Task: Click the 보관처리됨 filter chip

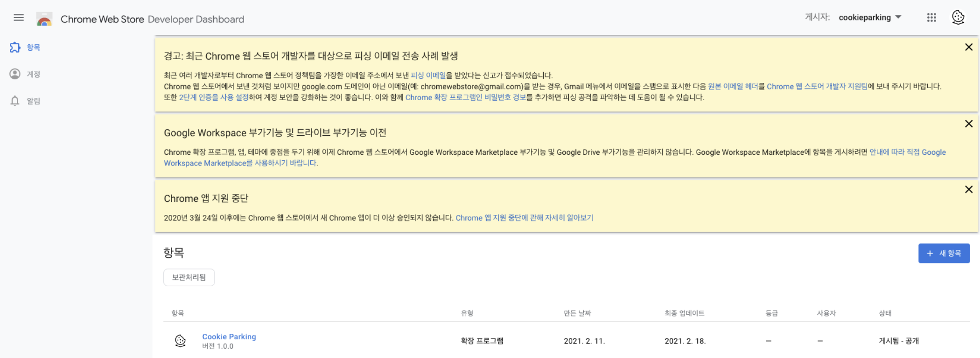Action: pos(189,277)
